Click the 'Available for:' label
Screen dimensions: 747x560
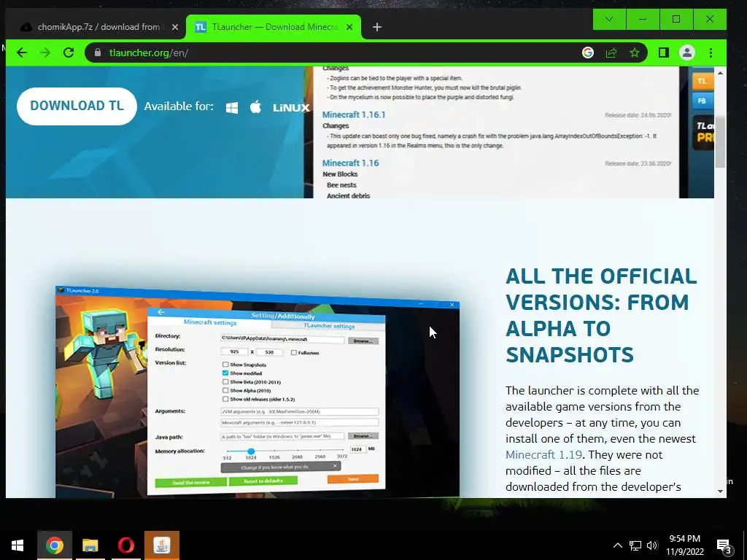(x=179, y=106)
